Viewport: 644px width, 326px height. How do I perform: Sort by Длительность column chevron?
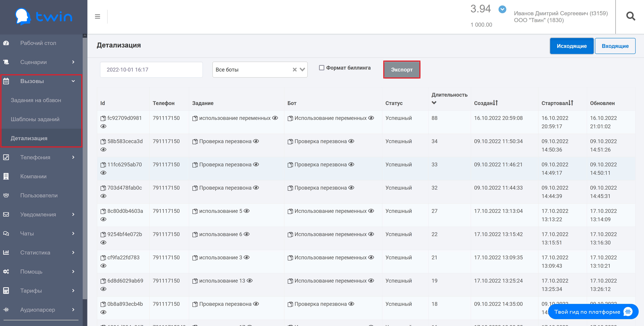click(x=434, y=103)
